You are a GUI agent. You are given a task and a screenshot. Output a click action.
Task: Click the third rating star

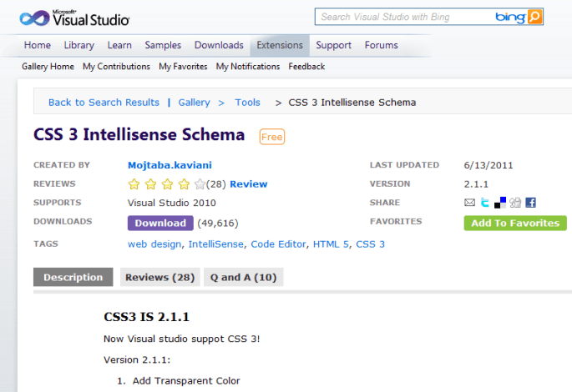pyautogui.click(x=168, y=184)
